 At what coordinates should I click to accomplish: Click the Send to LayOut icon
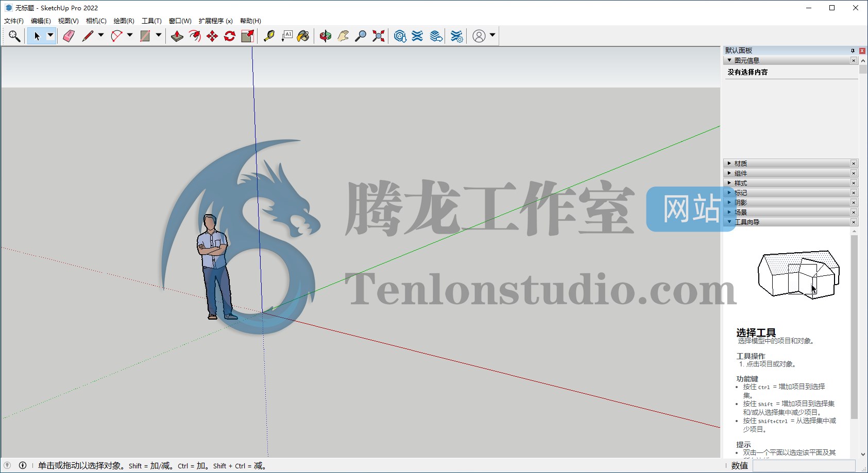436,36
